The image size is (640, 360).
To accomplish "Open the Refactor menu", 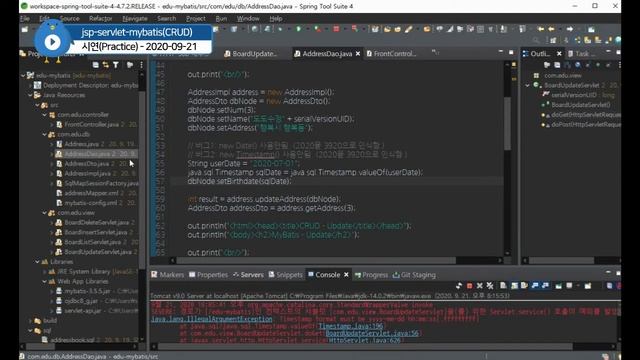I will (x=100, y=18).
